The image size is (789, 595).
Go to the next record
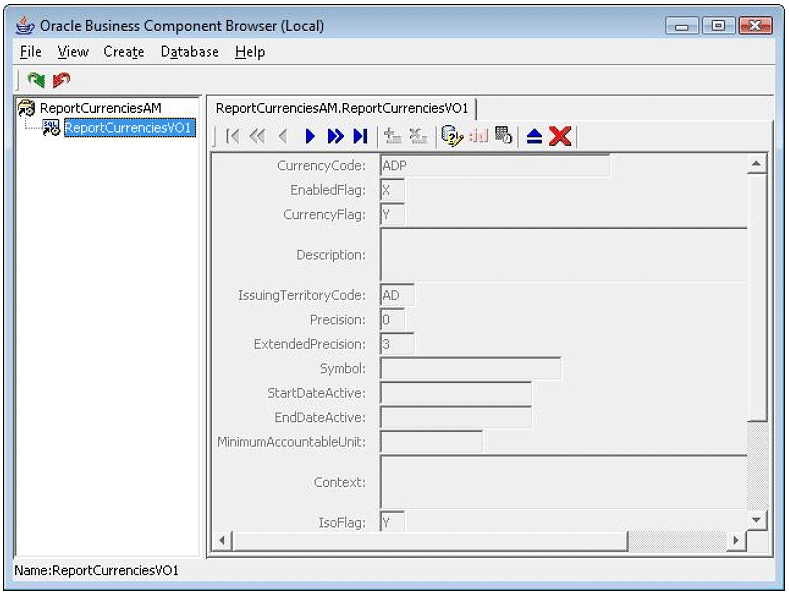click(x=310, y=136)
